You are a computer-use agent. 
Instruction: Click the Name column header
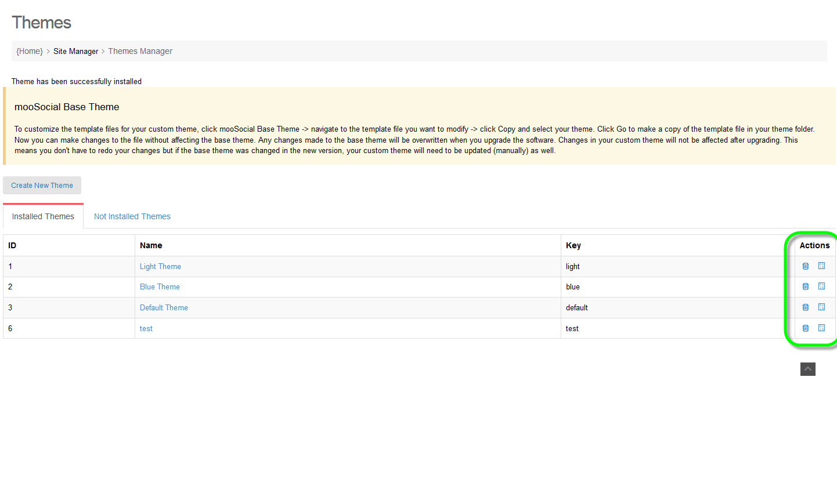pos(151,245)
